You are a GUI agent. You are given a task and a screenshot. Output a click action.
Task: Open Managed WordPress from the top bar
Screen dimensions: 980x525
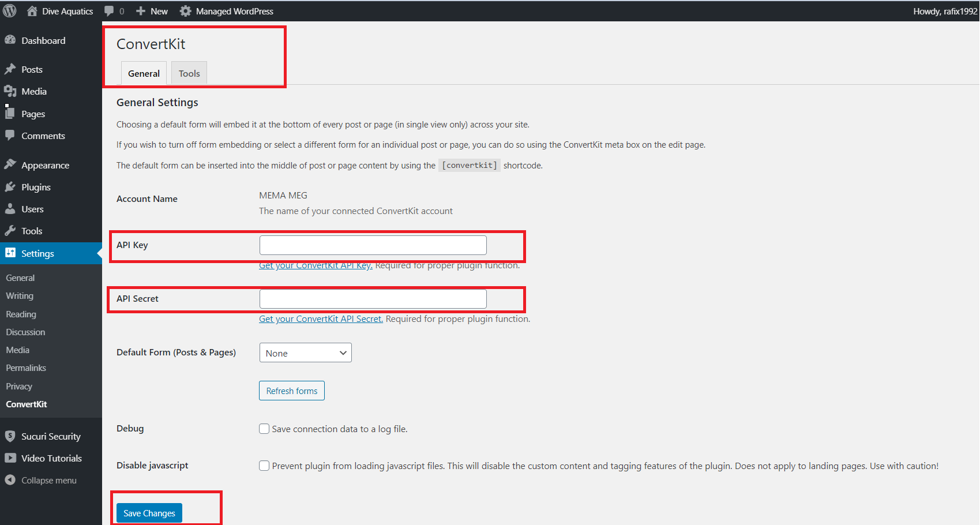[x=227, y=10]
